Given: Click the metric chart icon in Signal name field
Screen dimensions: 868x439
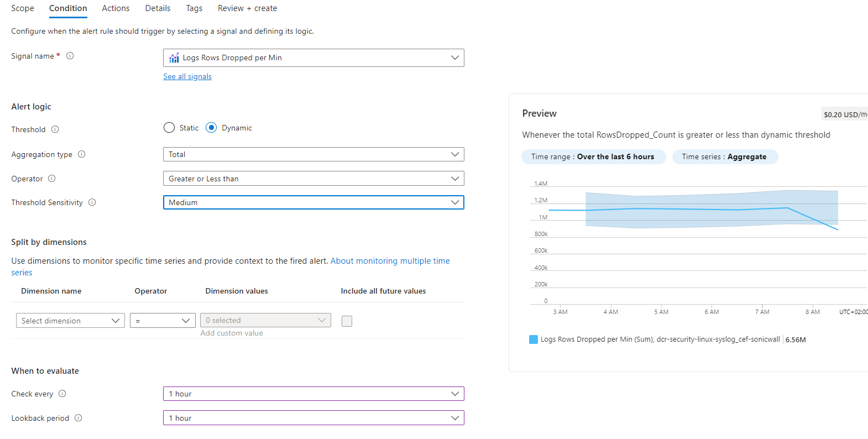Looking at the screenshot, I should coord(174,58).
